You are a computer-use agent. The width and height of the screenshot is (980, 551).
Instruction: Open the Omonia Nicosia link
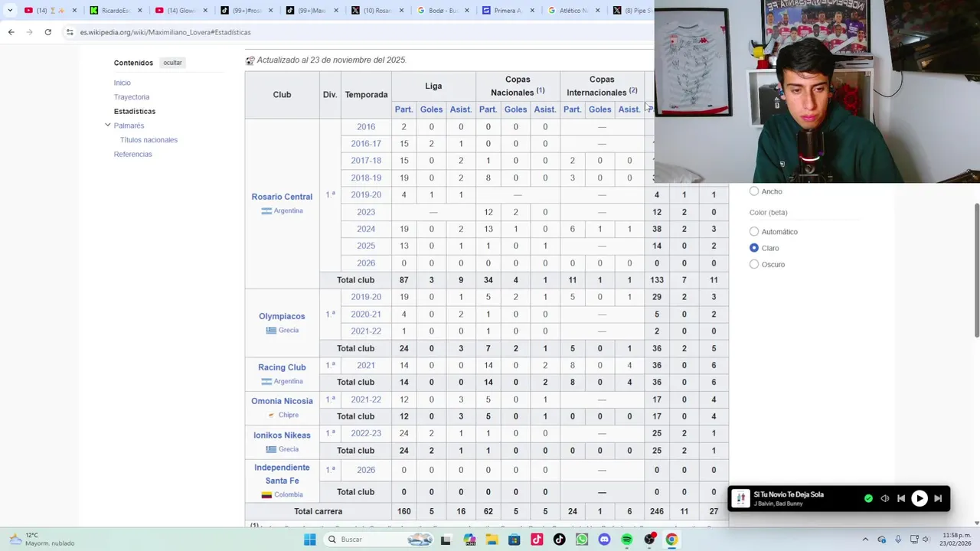point(282,401)
